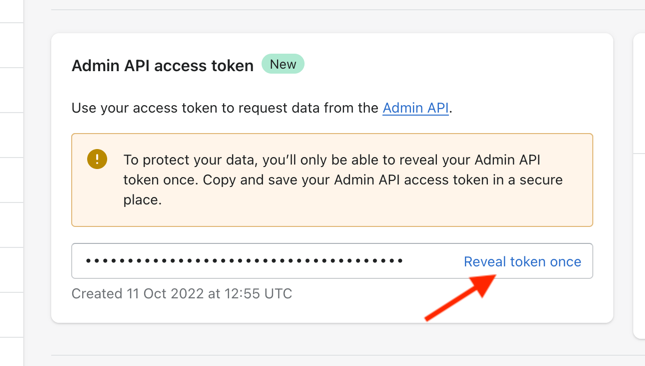
Task: Click the word 'place.' in warning banner
Action: (x=142, y=200)
